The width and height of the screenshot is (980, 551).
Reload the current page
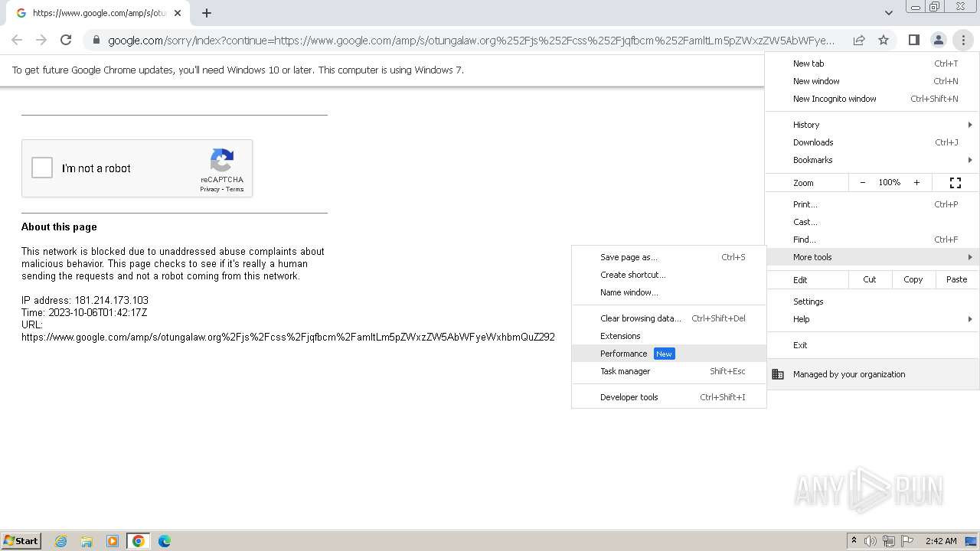[x=66, y=40]
